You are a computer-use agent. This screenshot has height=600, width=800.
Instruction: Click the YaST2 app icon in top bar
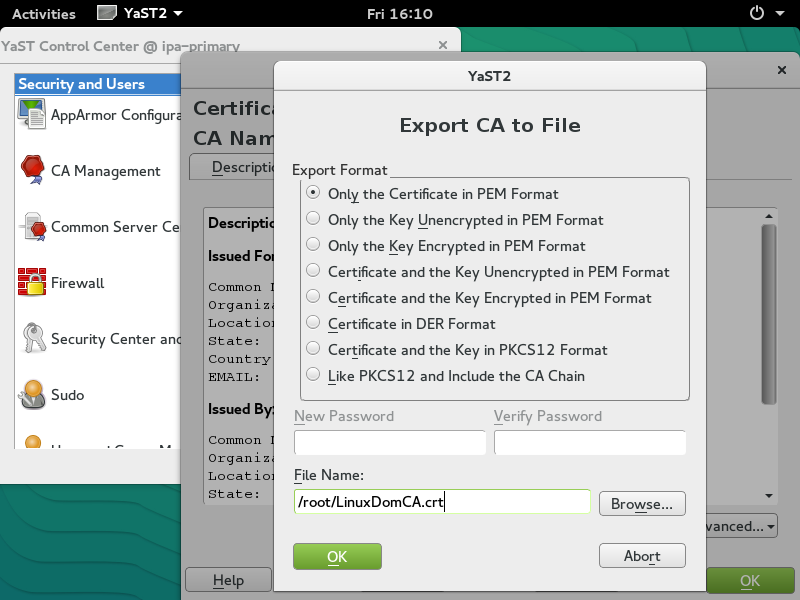pos(107,13)
